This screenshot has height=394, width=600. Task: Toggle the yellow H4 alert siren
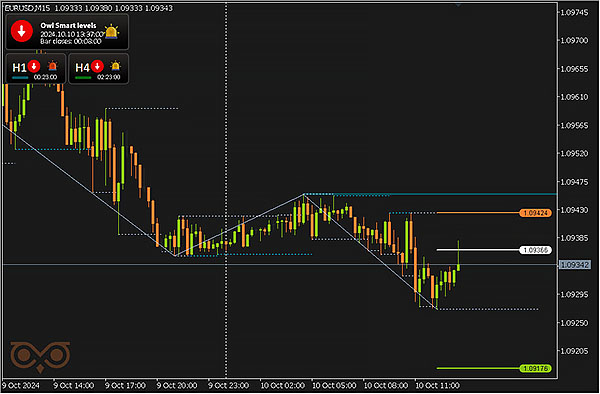[115, 66]
